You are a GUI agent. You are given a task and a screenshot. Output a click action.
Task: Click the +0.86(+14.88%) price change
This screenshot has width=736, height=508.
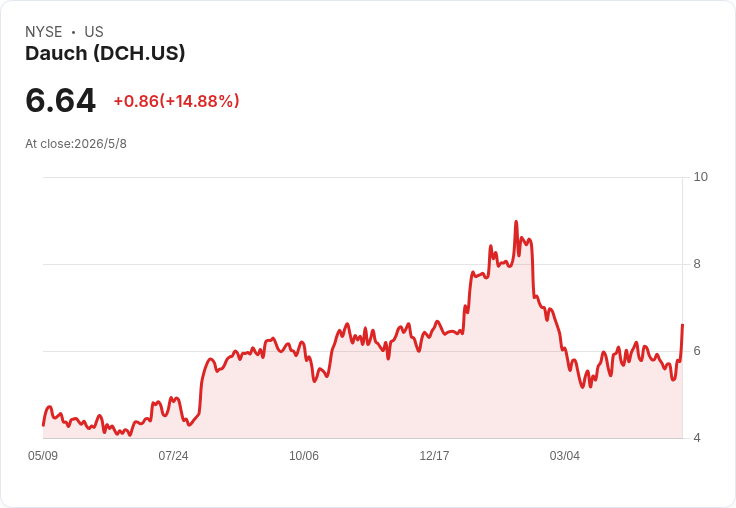(176, 101)
